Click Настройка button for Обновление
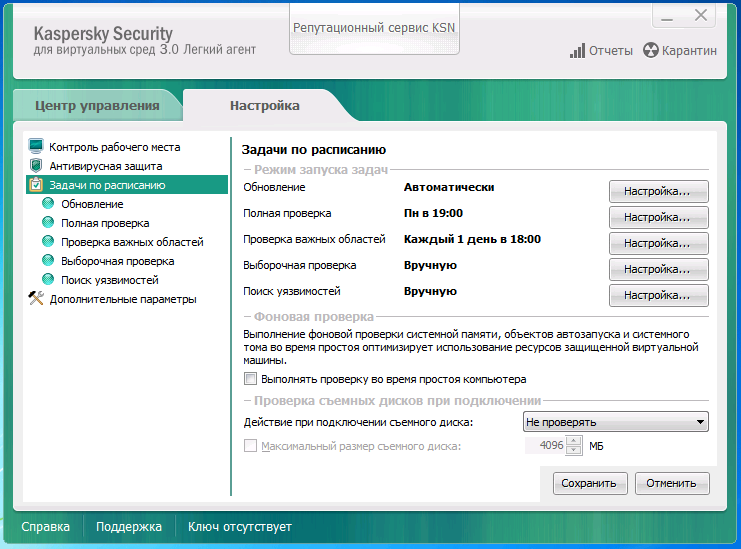Viewport: 741px width, 549px height. 658,191
